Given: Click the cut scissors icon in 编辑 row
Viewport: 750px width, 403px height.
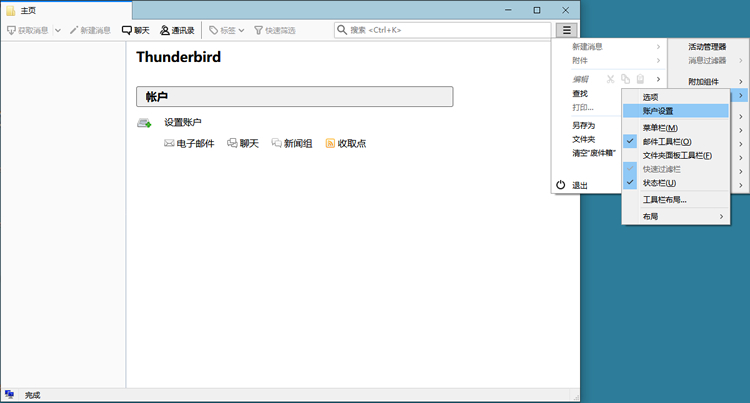Looking at the screenshot, I should click(x=610, y=79).
